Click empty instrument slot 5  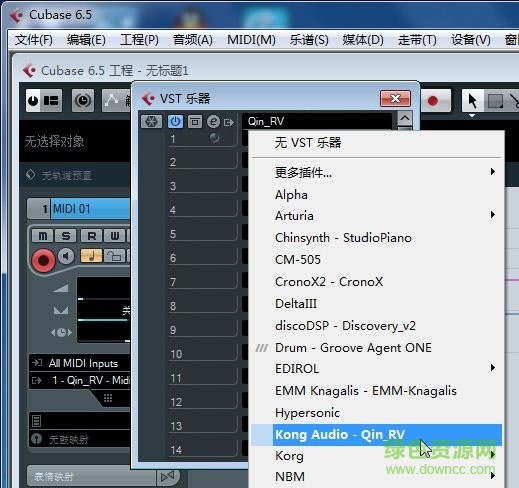pos(203,233)
